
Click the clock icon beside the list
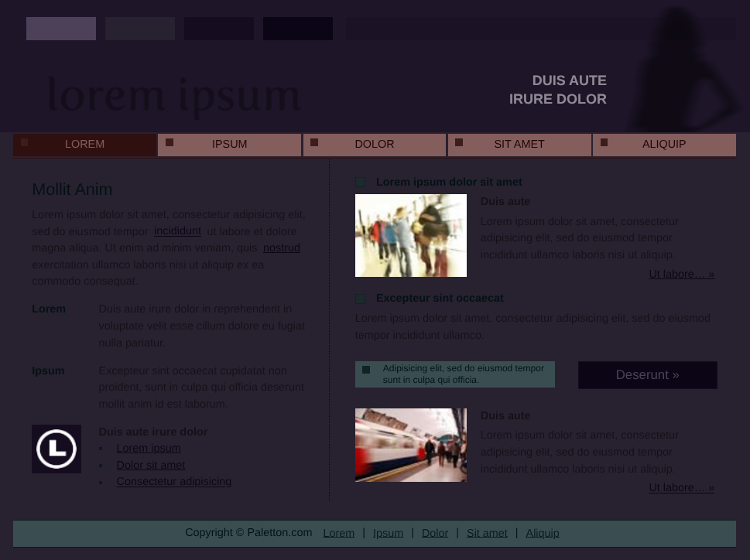[x=57, y=449]
